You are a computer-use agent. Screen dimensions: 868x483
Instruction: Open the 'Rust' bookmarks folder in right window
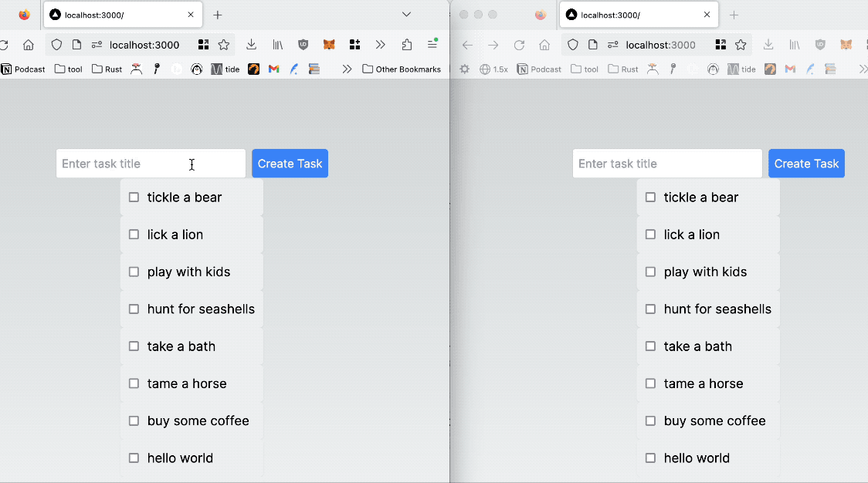622,69
